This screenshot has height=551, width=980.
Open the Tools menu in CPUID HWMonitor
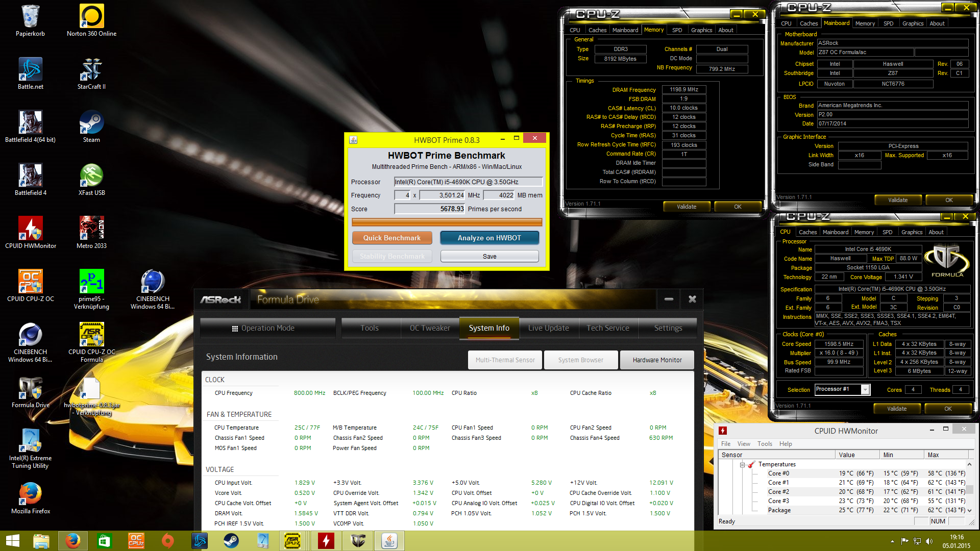[x=765, y=444]
